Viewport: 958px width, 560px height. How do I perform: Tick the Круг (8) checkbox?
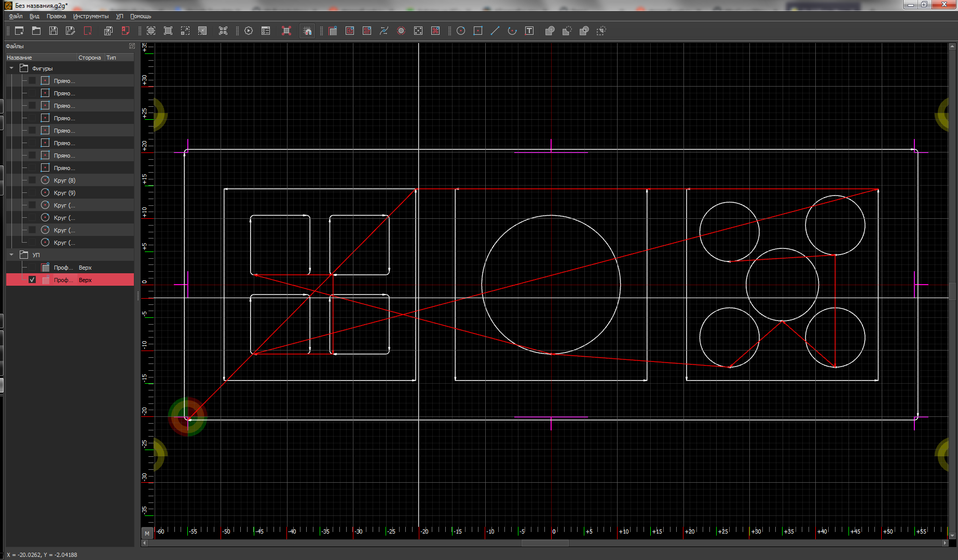[x=32, y=180]
